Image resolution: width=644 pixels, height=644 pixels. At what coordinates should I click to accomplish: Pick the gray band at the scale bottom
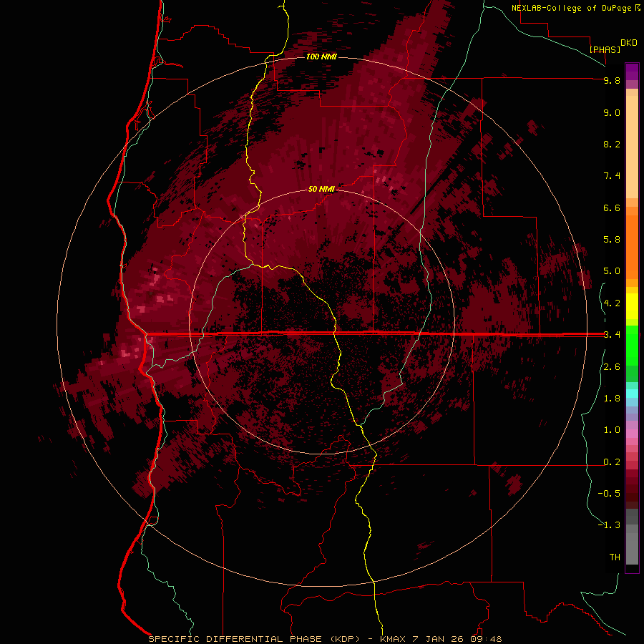(632, 548)
